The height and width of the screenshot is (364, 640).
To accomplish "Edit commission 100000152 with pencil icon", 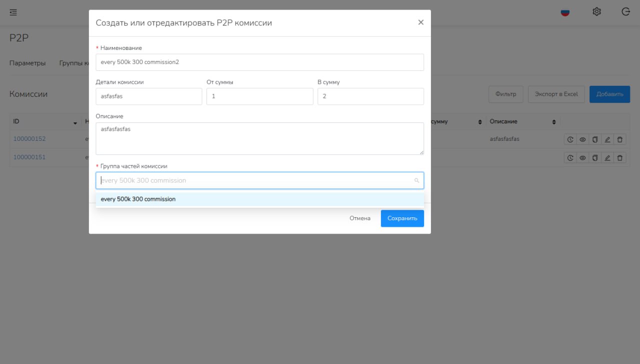I will point(607,140).
